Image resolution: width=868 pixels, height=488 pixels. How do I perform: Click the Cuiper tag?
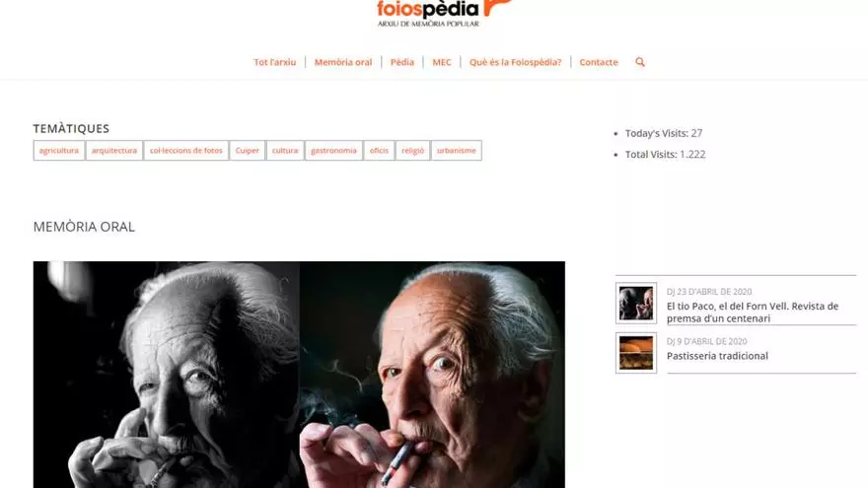pos(247,151)
